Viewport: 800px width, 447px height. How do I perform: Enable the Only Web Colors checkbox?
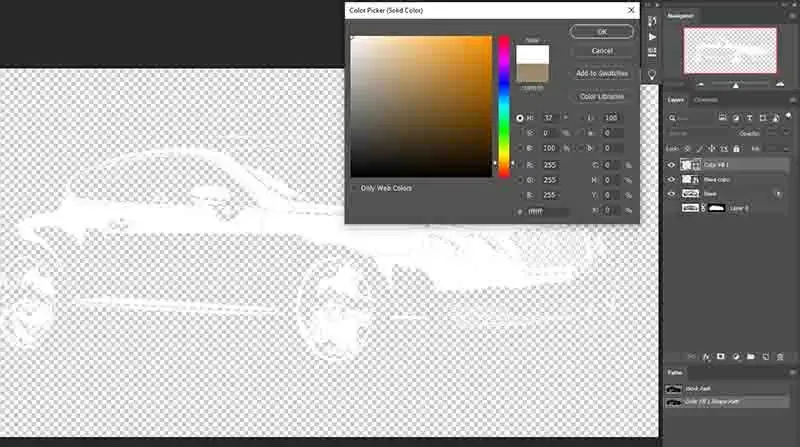[355, 188]
